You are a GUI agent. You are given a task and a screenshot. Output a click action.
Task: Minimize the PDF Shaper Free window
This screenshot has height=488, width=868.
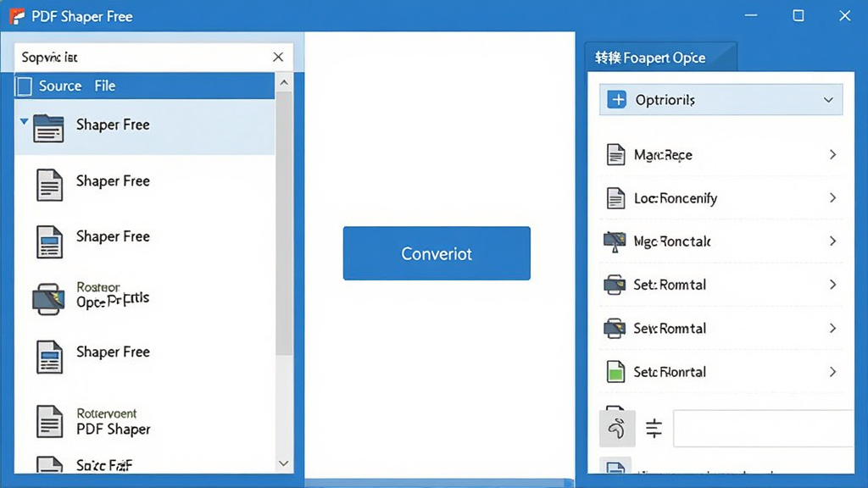pos(751,15)
